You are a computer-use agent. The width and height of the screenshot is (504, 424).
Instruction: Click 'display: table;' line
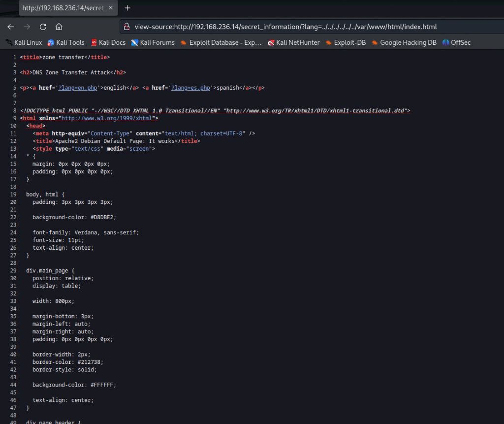tap(57, 286)
